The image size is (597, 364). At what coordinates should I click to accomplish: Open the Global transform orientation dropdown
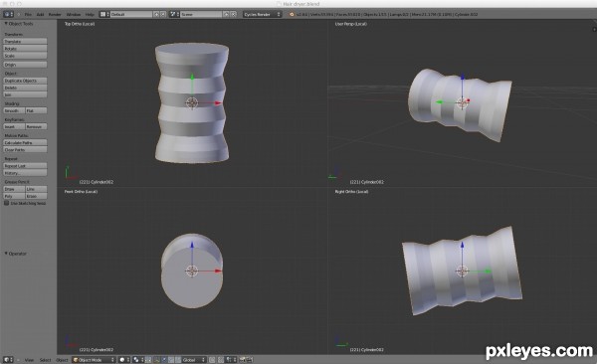tap(194, 360)
